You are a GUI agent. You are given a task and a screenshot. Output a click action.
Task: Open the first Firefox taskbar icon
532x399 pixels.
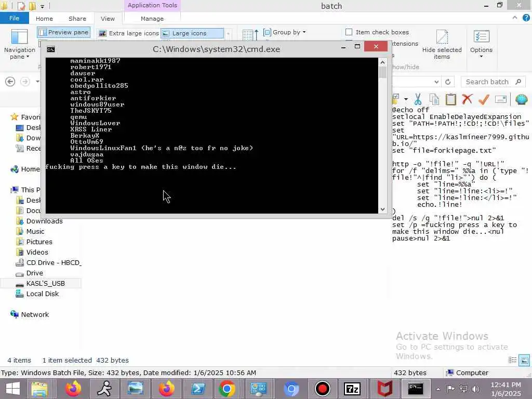tap(73, 389)
